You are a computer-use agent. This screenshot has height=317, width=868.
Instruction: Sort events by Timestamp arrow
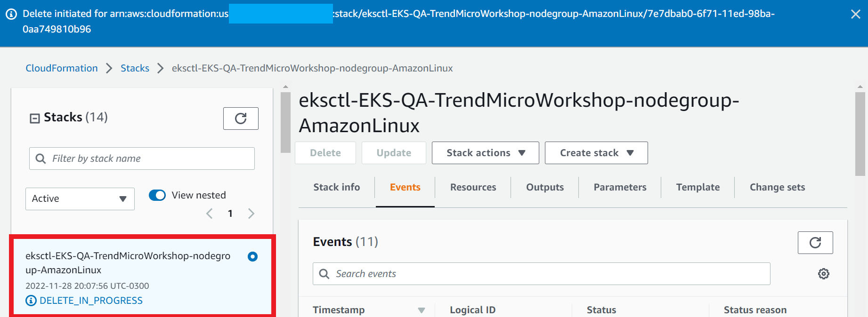click(x=422, y=310)
